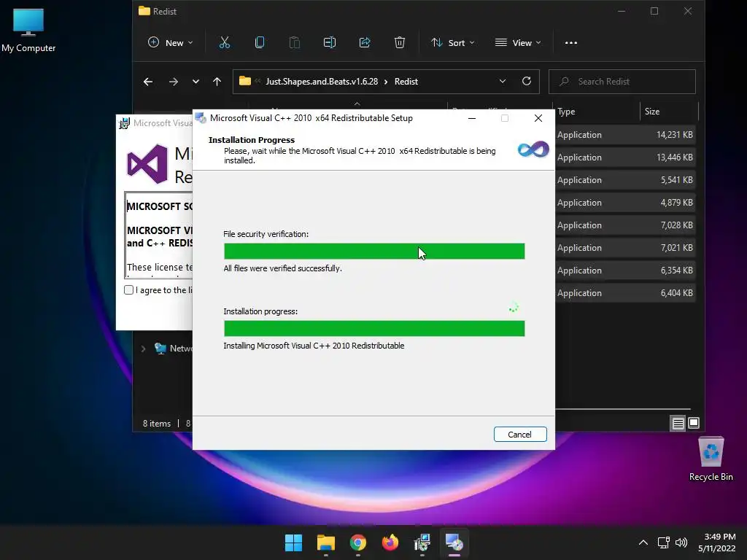The height and width of the screenshot is (560, 747).
Task: Click the Installation progress bar
Action: point(374,329)
